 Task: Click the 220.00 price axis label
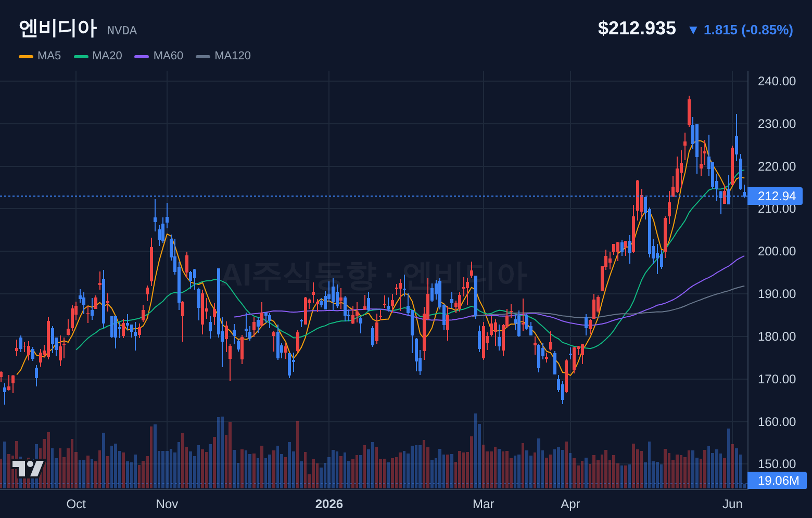pyautogui.click(x=777, y=166)
